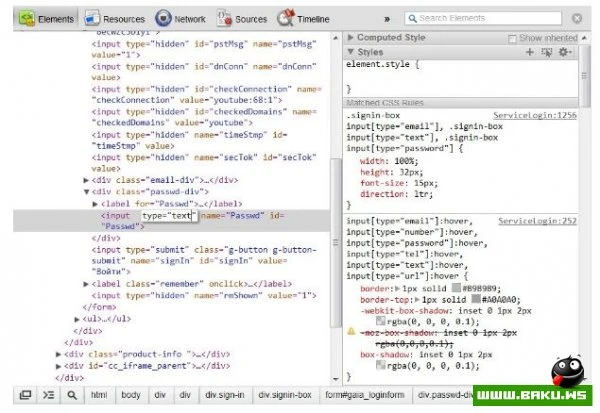Image resolution: width=600 pixels, height=413 pixels.
Task: Add a new style rule with plus icon
Action: click(x=530, y=52)
